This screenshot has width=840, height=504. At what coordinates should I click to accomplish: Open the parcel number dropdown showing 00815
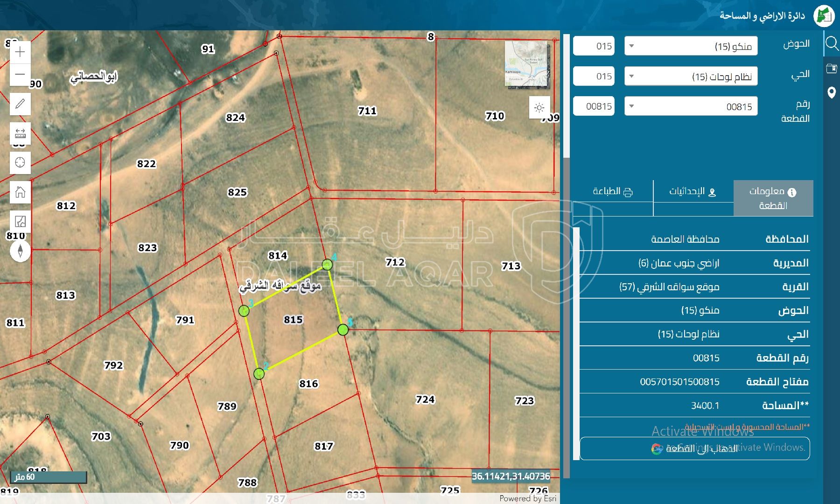click(691, 106)
